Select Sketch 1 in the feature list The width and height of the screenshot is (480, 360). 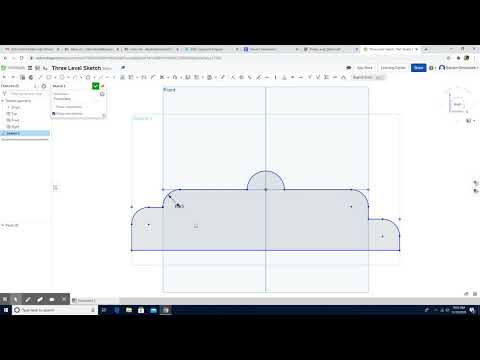[x=25, y=133]
